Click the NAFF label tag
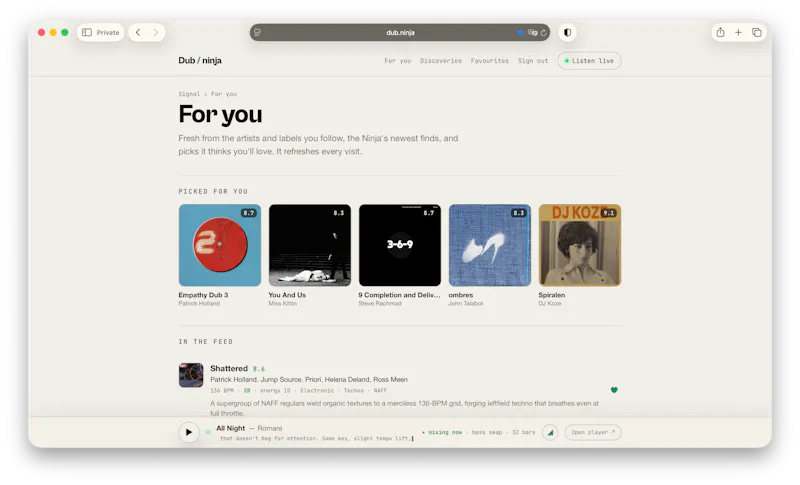This screenshot has height=485, width=800. coord(380,391)
